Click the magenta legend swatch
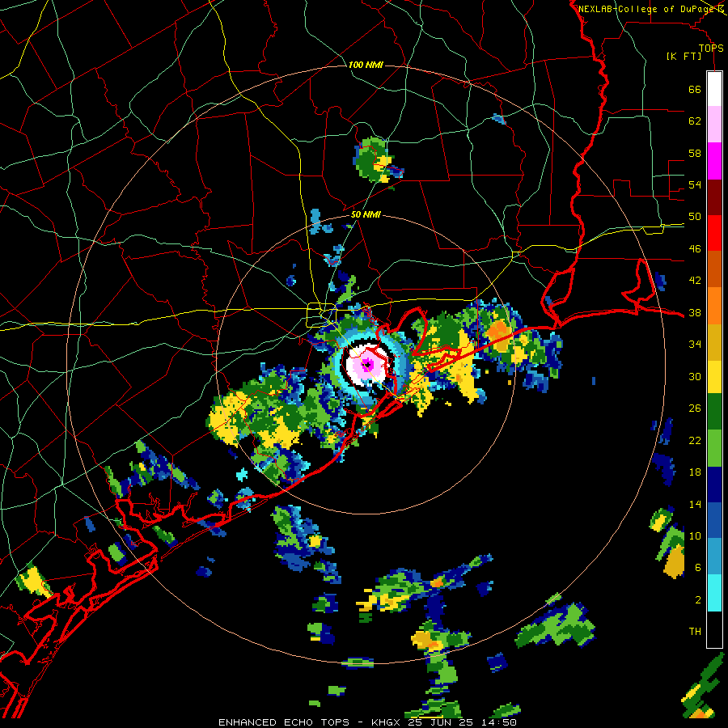The height and width of the screenshot is (728, 728). coord(714,161)
